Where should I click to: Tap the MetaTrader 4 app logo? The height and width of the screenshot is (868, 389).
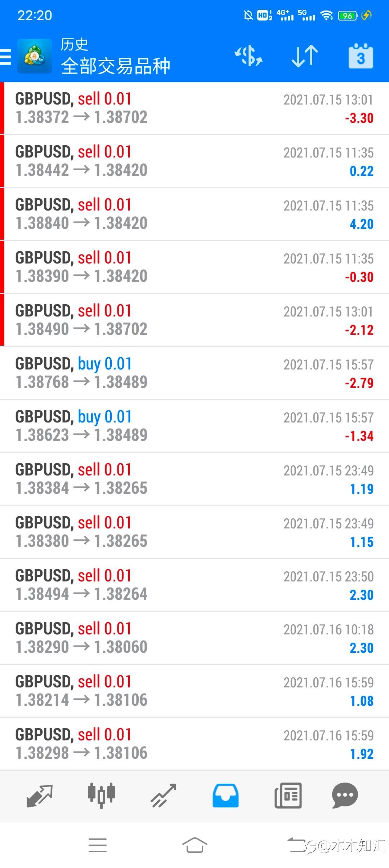35,56
